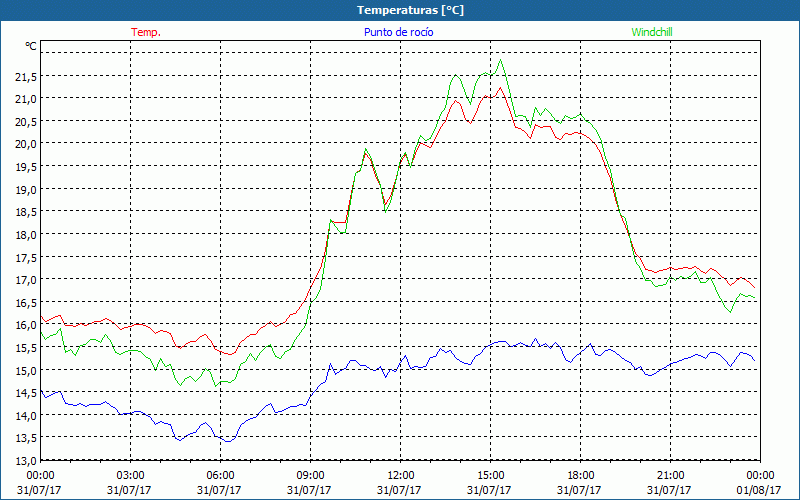Viewport: 800px width, 500px height.
Task: Click the 21,5 y-axis value
Action: coord(26,77)
